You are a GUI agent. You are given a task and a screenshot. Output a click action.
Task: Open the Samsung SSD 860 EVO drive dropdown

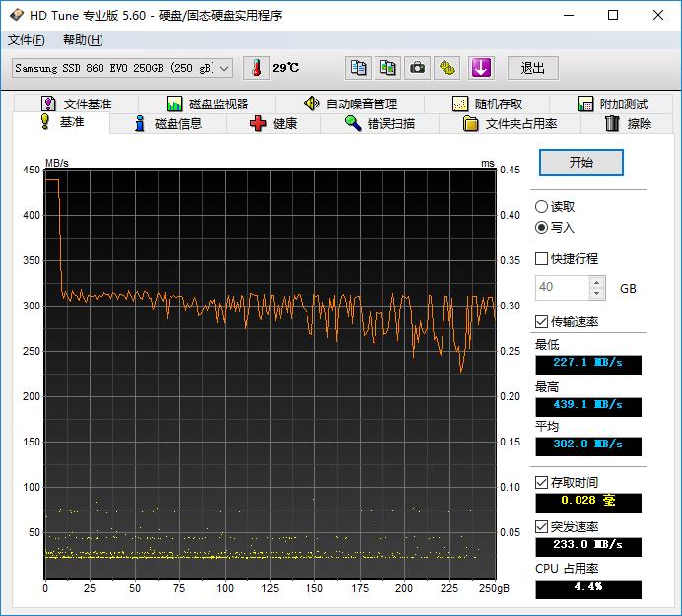pos(122,68)
